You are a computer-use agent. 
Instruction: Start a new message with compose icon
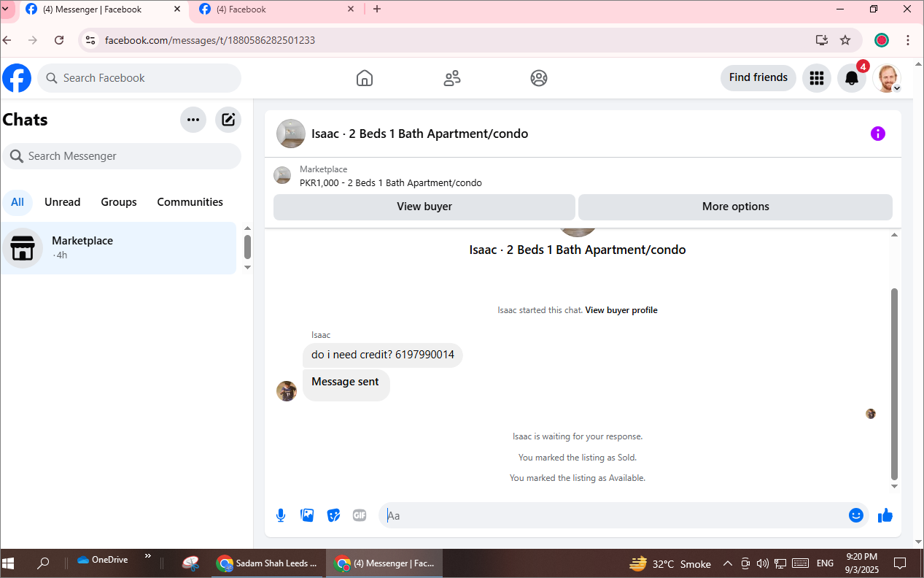coord(228,120)
